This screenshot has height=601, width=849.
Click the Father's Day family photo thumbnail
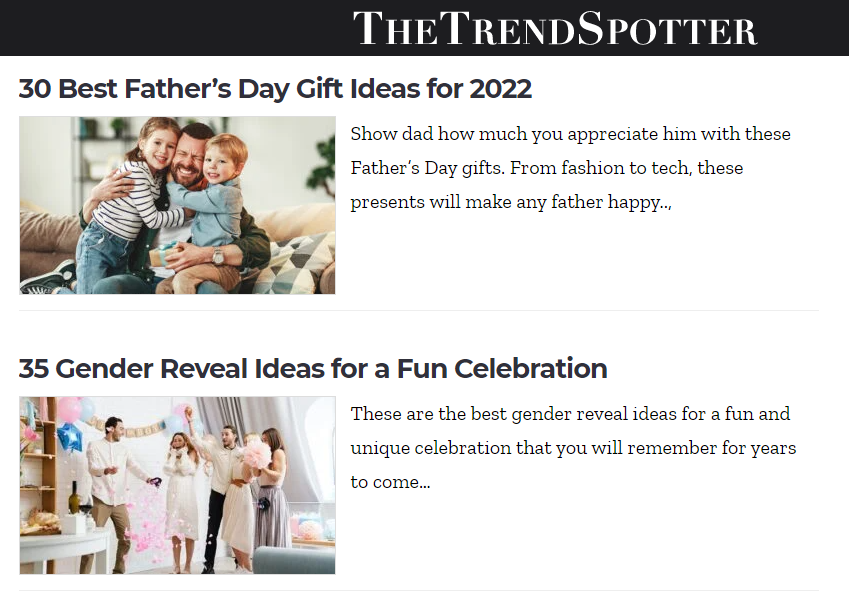click(x=177, y=205)
